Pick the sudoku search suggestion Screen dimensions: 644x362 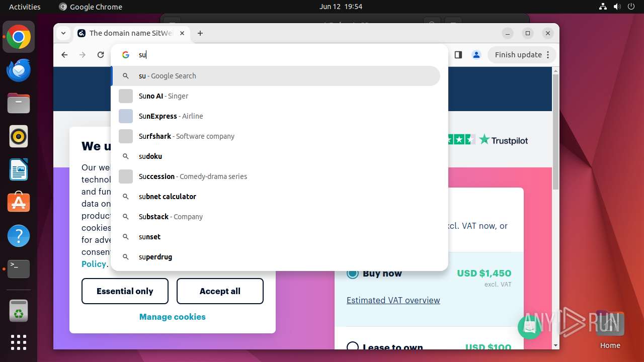pyautogui.click(x=276, y=156)
